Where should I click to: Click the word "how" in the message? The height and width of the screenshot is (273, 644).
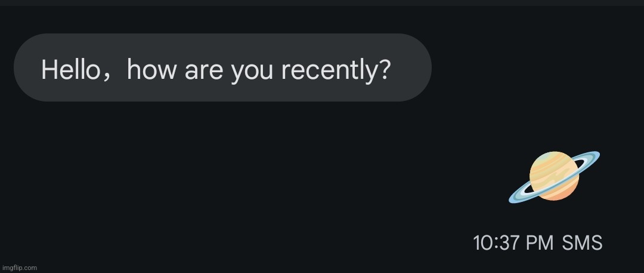[x=152, y=69]
